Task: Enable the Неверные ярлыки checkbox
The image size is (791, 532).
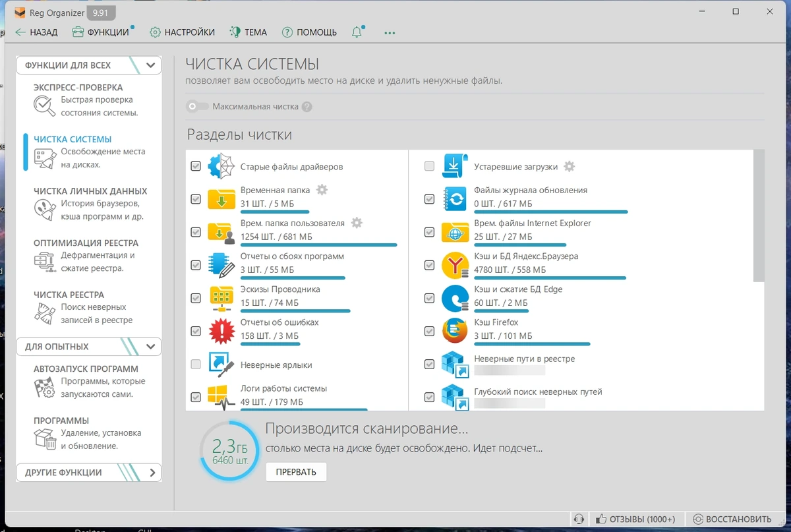Action: pyautogui.click(x=196, y=365)
